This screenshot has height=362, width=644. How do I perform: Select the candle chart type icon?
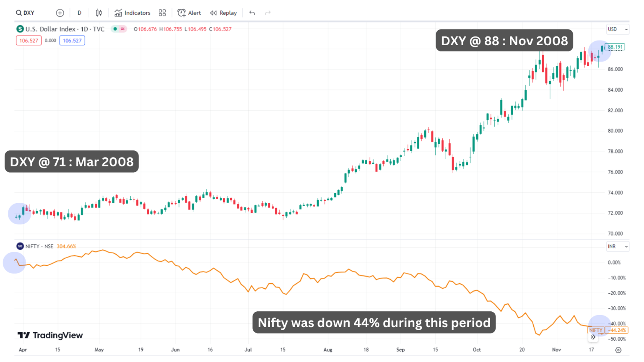coord(99,13)
